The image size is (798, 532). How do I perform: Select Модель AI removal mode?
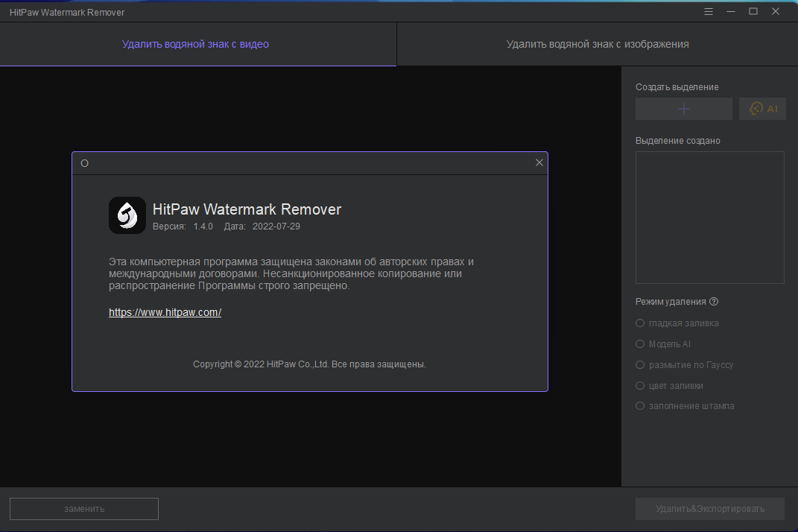click(663, 344)
